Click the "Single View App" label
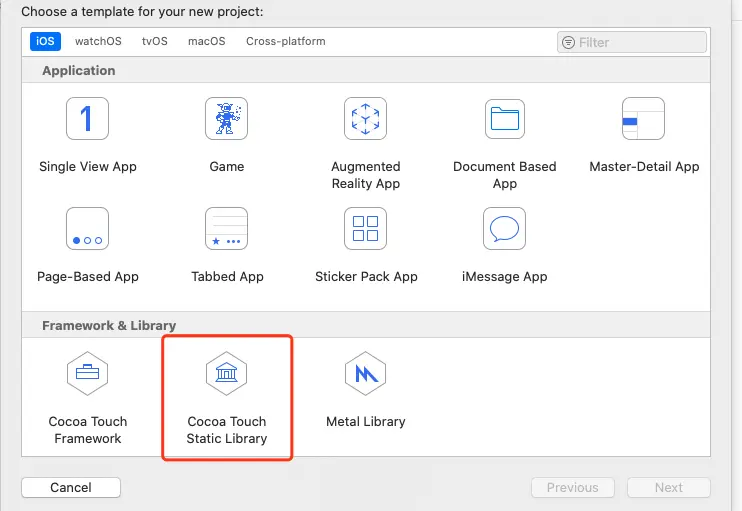Screen dimensions: 742x511 (x=88, y=167)
